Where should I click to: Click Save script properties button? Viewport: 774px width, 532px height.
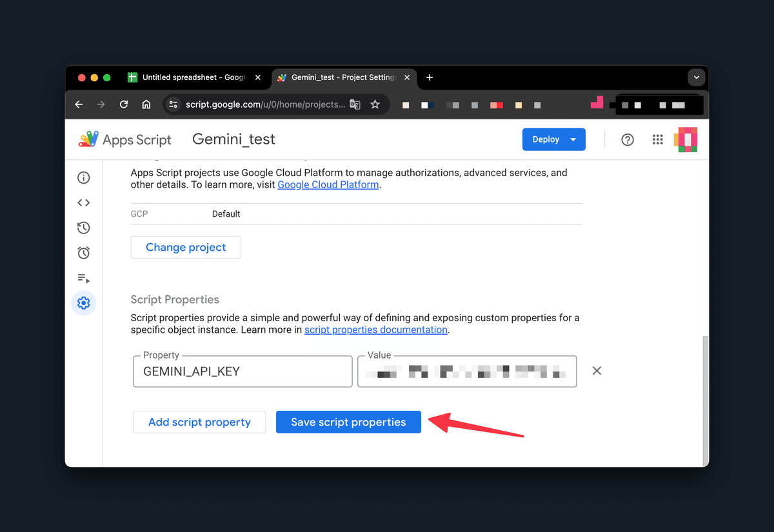pyautogui.click(x=348, y=422)
